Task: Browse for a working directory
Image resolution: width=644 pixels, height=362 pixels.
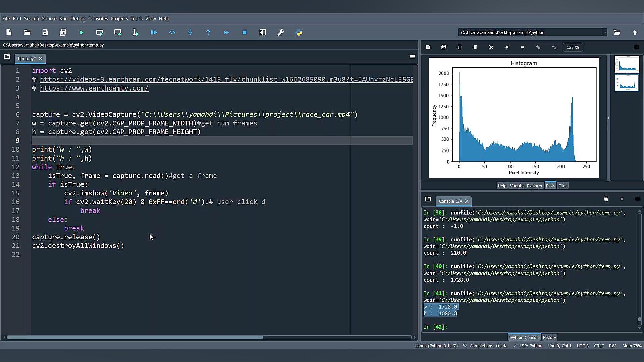Action: coord(617,33)
